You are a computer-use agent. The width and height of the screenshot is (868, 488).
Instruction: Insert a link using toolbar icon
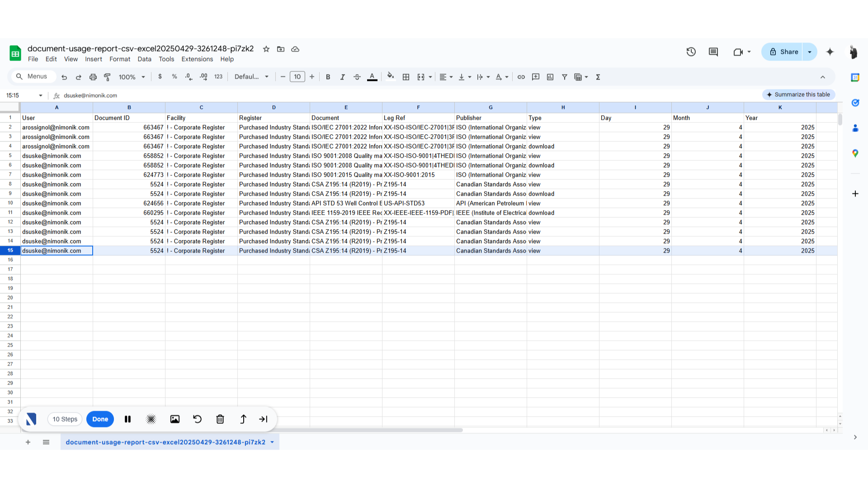click(521, 77)
